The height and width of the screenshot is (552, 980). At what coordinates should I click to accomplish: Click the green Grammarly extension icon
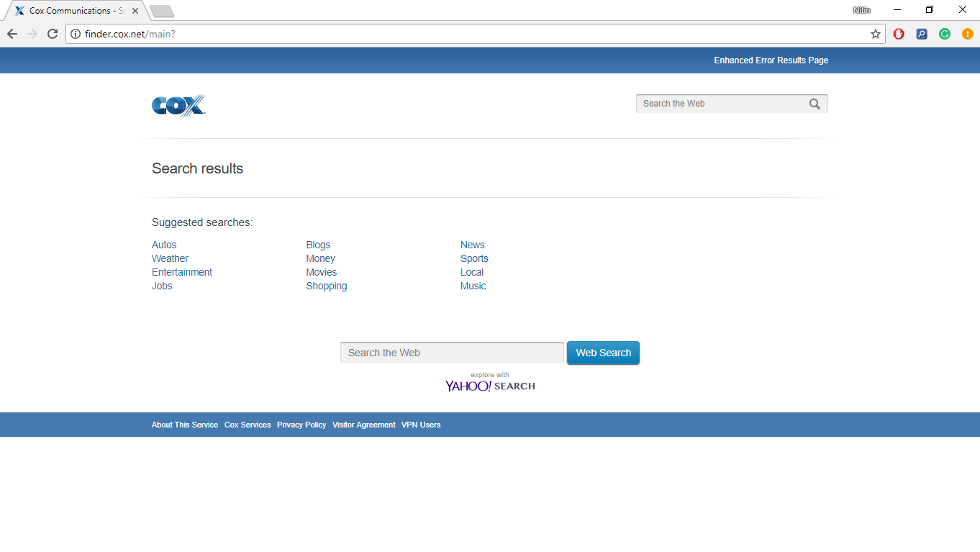945,34
